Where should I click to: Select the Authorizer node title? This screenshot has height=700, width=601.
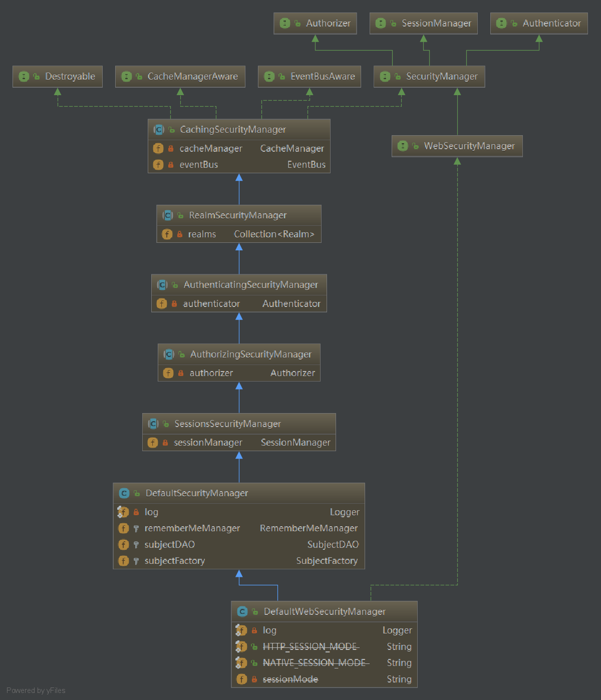(x=328, y=23)
